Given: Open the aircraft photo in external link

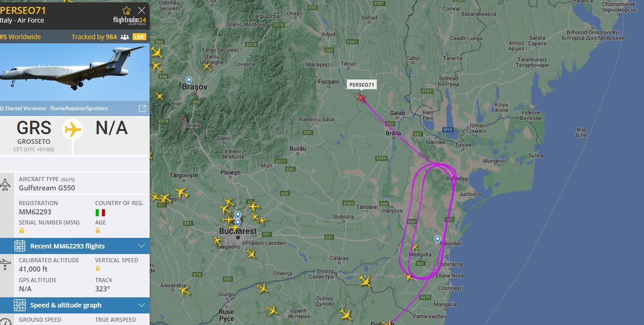Looking at the screenshot, I should [142, 108].
